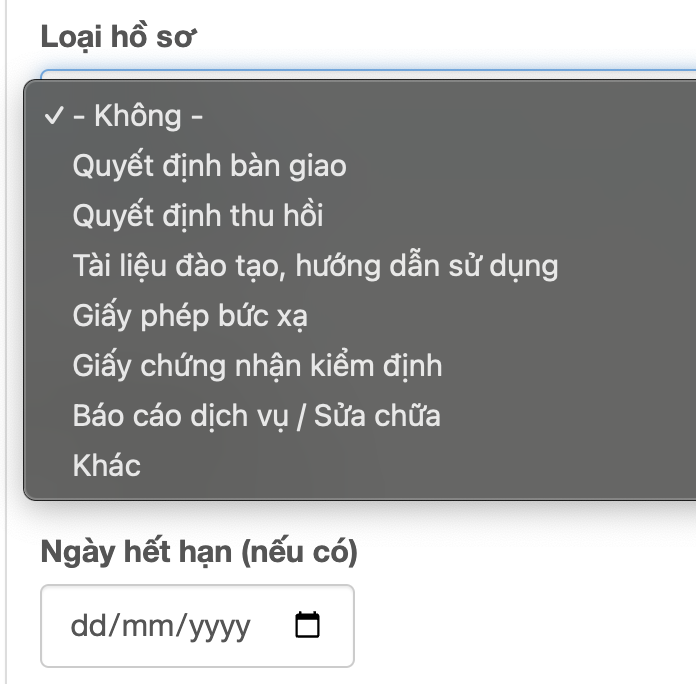Click the "Ngày hết hạn (nếu có)" label

(x=199, y=551)
